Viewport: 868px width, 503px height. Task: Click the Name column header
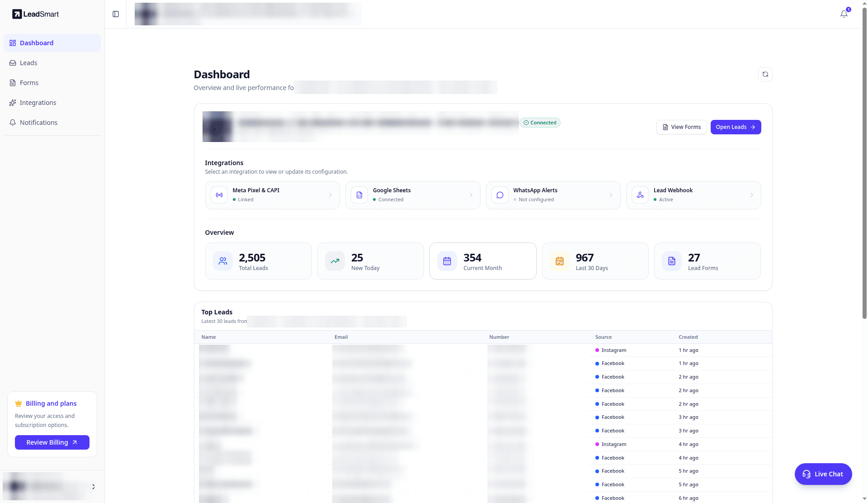[x=208, y=337]
